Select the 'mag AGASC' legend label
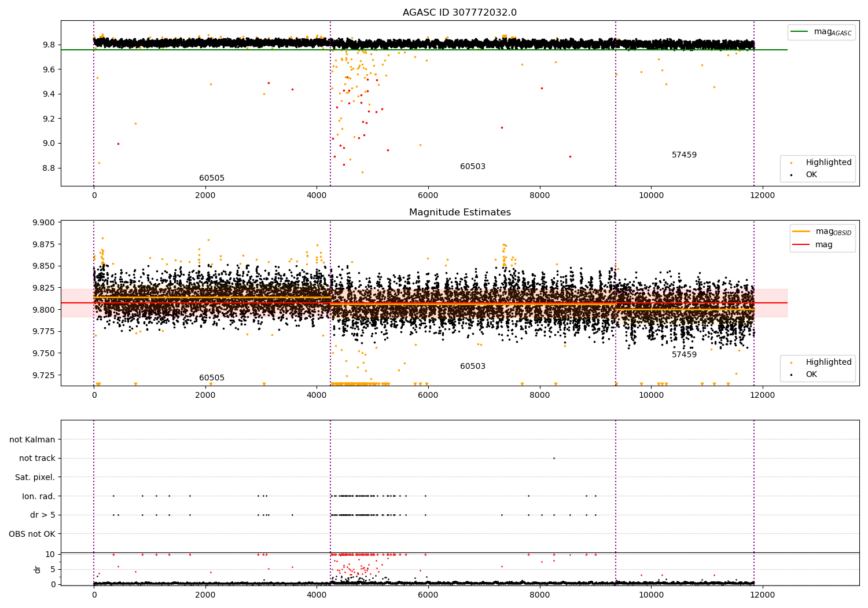Viewport: 868px width, 608px height. pyautogui.click(x=833, y=32)
